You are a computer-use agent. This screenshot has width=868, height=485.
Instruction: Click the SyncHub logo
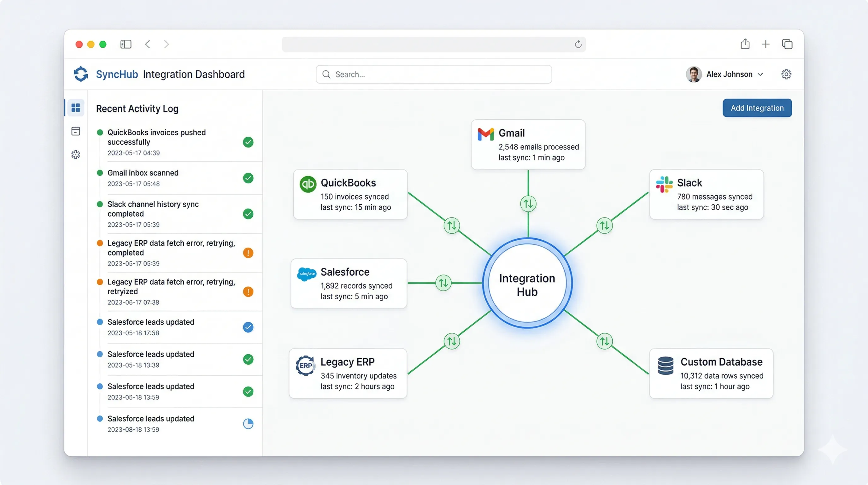click(80, 74)
